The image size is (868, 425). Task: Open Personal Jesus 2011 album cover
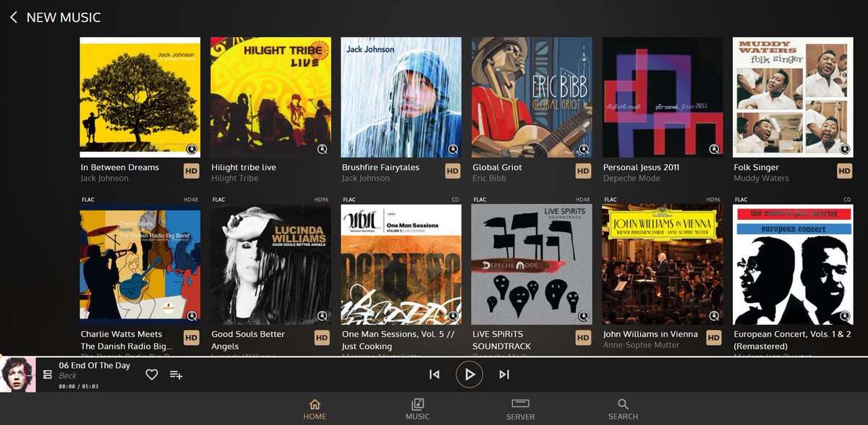pos(663,98)
